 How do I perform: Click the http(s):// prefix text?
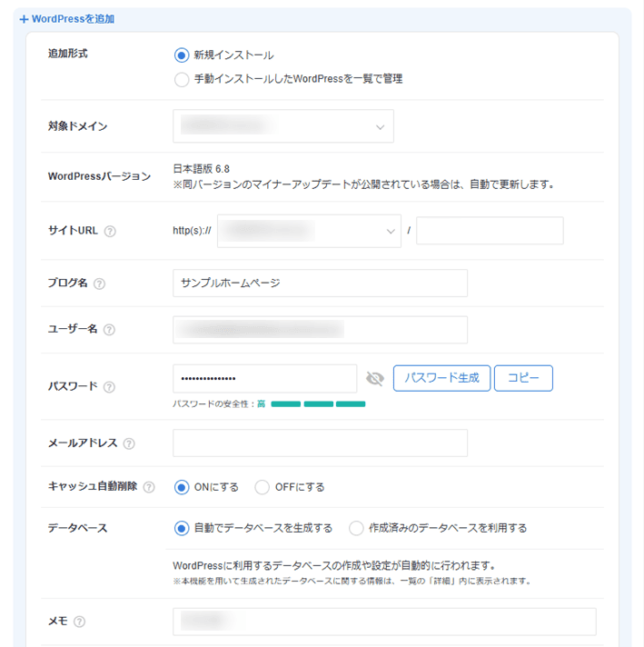(192, 231)
